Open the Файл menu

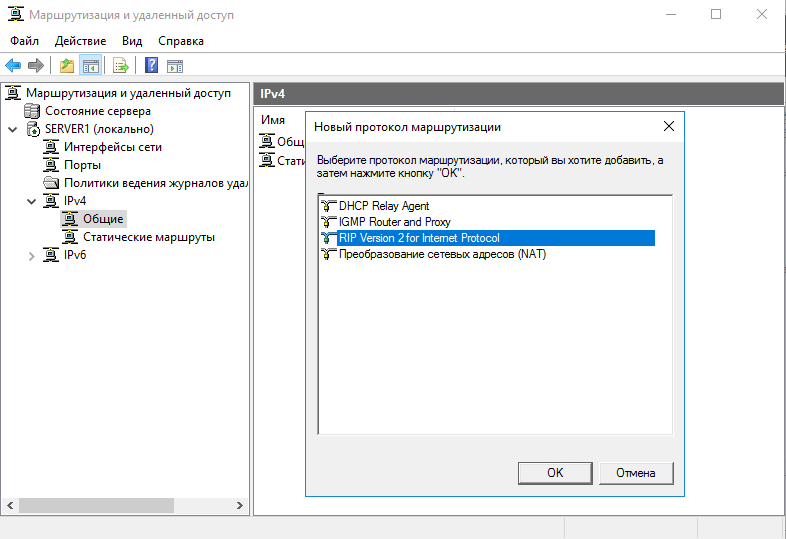pos(24,41)
